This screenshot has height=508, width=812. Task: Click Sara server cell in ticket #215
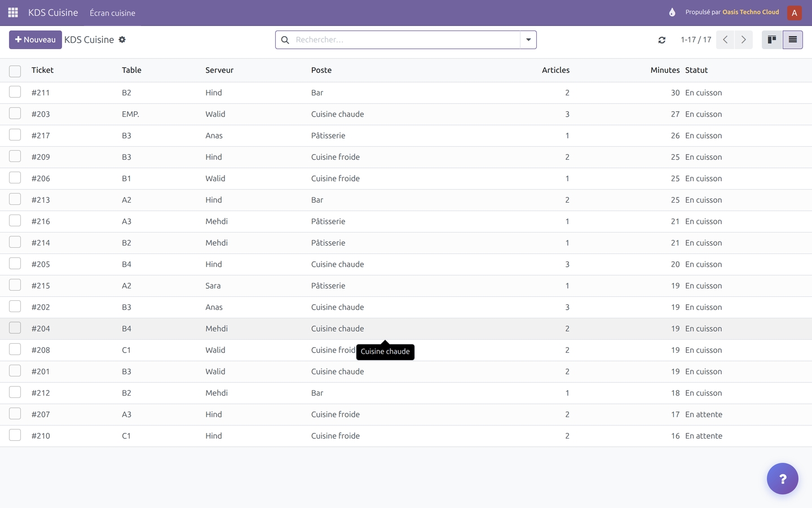coord(213,286)
